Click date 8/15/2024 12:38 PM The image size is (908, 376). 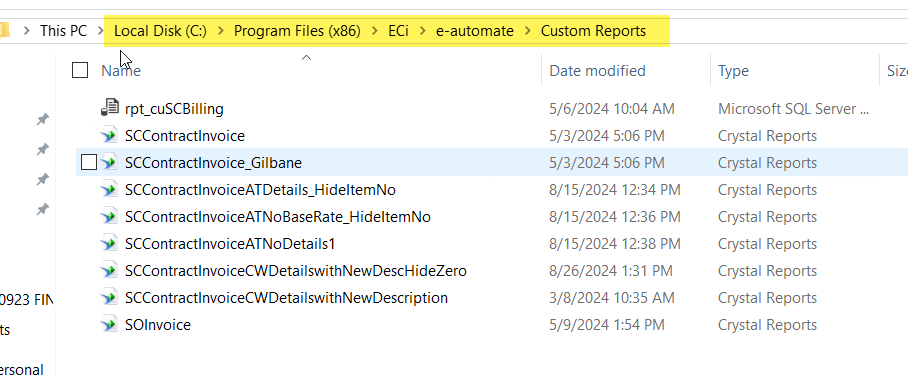click(x=614, y=244)
